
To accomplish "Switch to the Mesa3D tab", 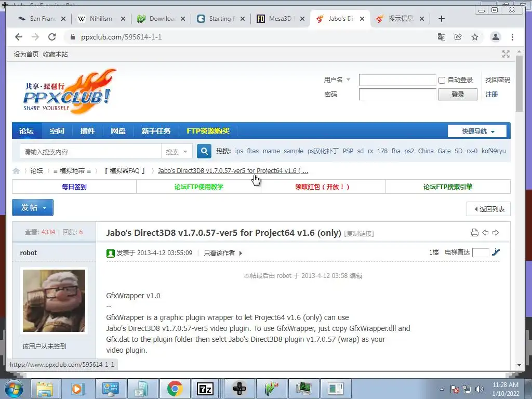I will 279,19.
